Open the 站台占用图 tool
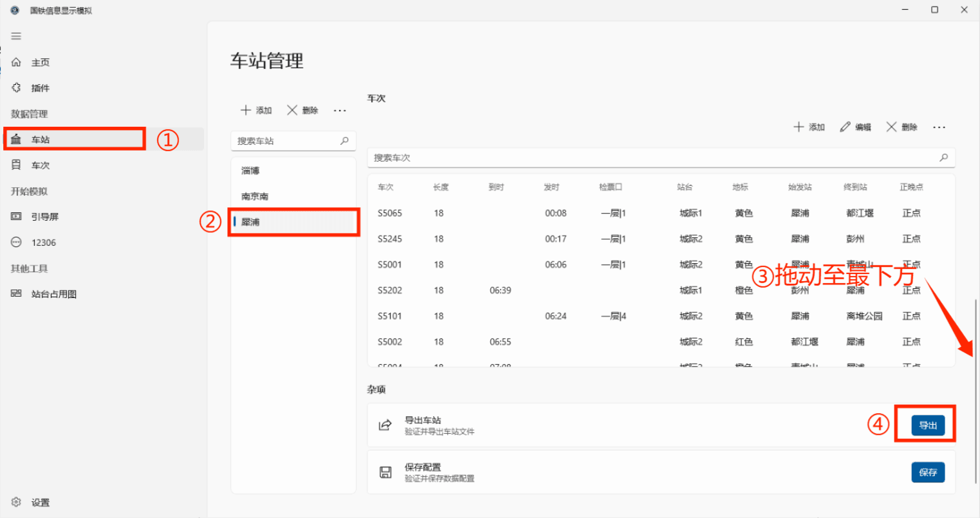Viewport: 980px width, 518px height. [x=53, y=294]
